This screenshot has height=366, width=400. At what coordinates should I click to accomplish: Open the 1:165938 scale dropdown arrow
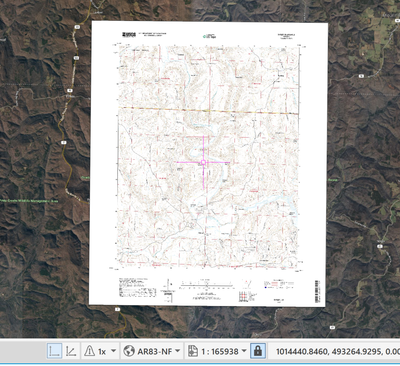tap(244, 351)
